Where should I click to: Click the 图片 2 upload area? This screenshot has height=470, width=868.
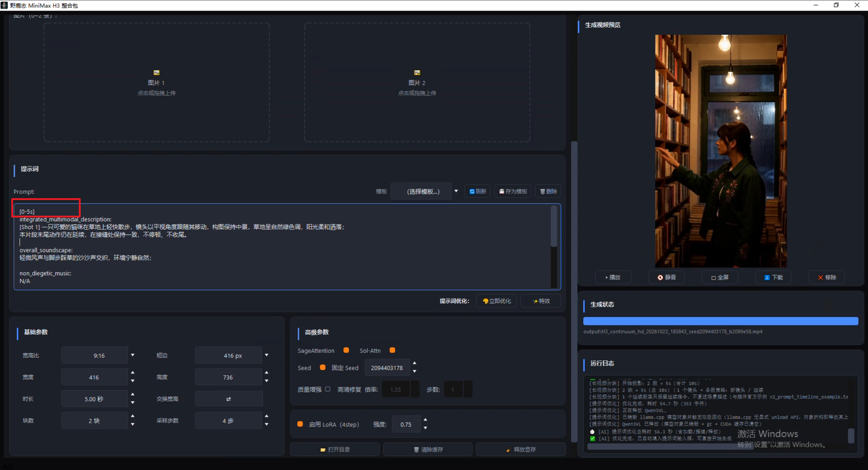[417, 83]
